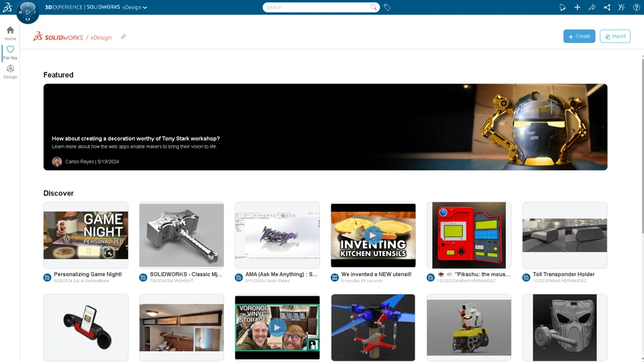The width and height of the screenshot is (644, 362).
Task: Click the post icon beside Pikachu title
Action: [431, 278]
